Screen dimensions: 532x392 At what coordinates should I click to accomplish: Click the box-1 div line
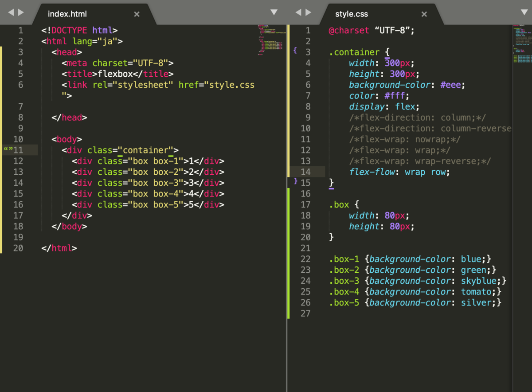[x=148, y=161]
